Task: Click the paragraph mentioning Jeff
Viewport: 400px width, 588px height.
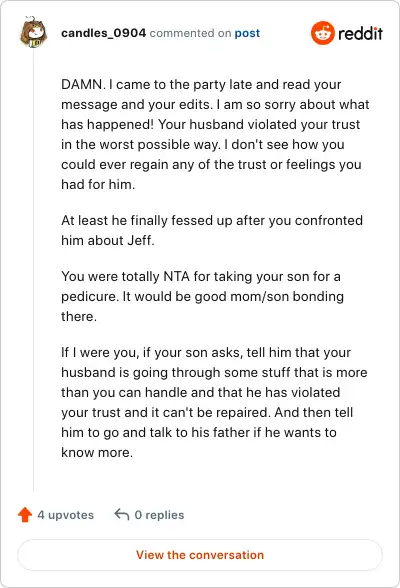Action: coord(212,230)
